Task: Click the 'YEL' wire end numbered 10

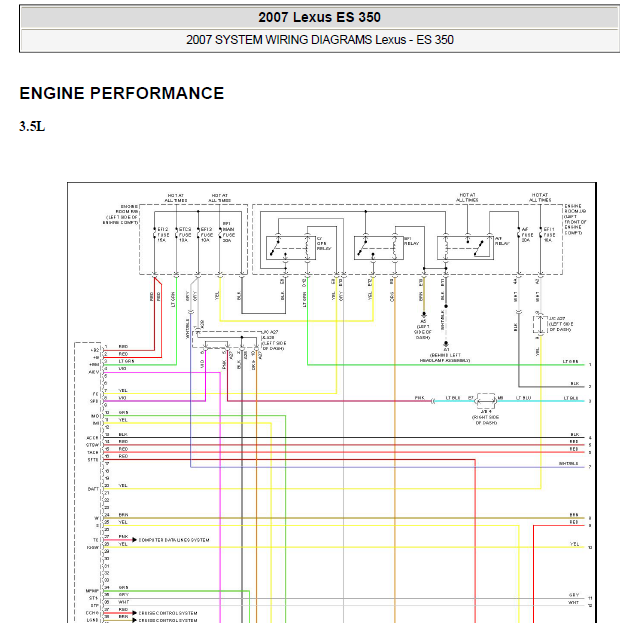Action: (574, 544)
